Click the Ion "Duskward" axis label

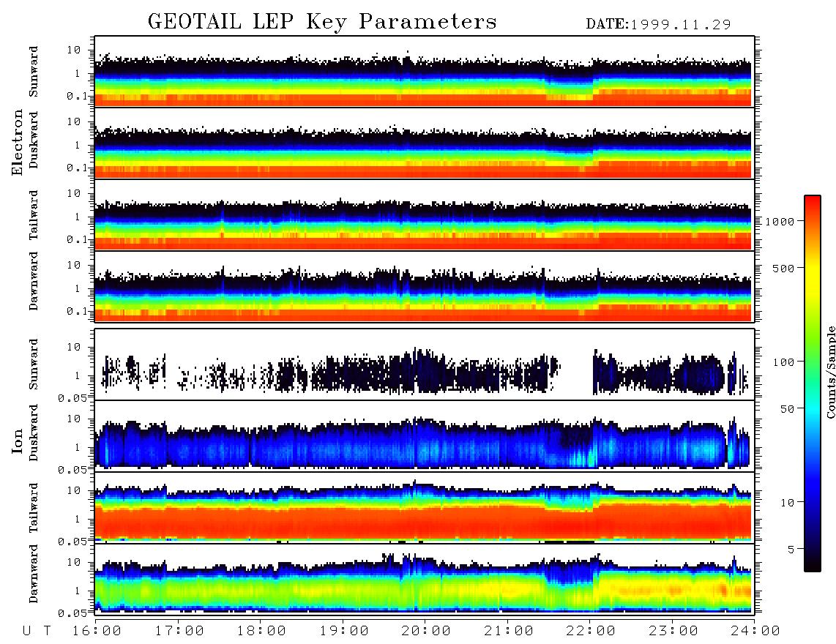(34, 433)
